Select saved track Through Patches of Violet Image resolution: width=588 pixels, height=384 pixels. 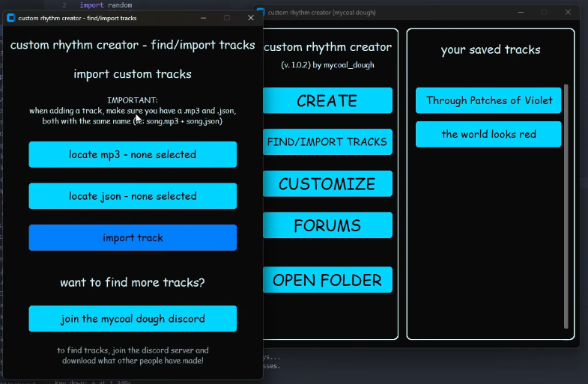pyautogui.click(x=488, y=100)
